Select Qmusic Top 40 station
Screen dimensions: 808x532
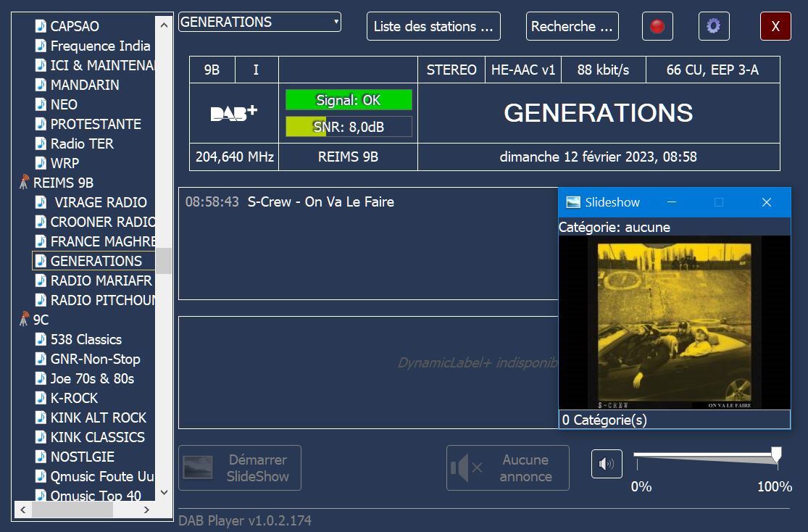tap(96, 495)
